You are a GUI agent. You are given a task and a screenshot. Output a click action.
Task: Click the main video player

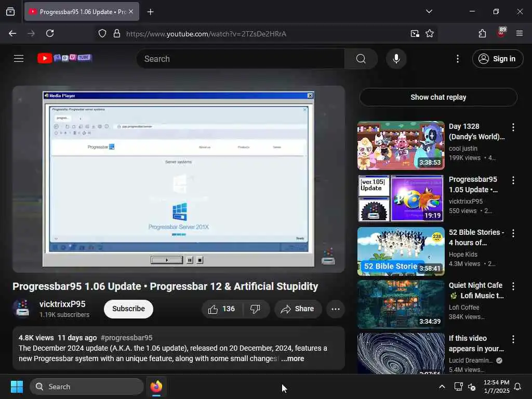(x=179, y=179)
